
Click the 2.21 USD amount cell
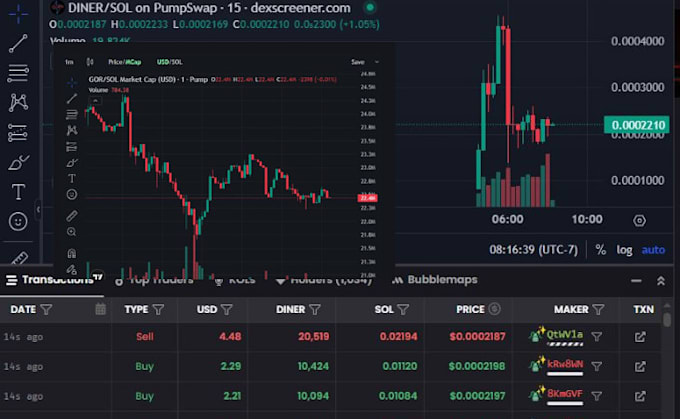pos(232,396)
